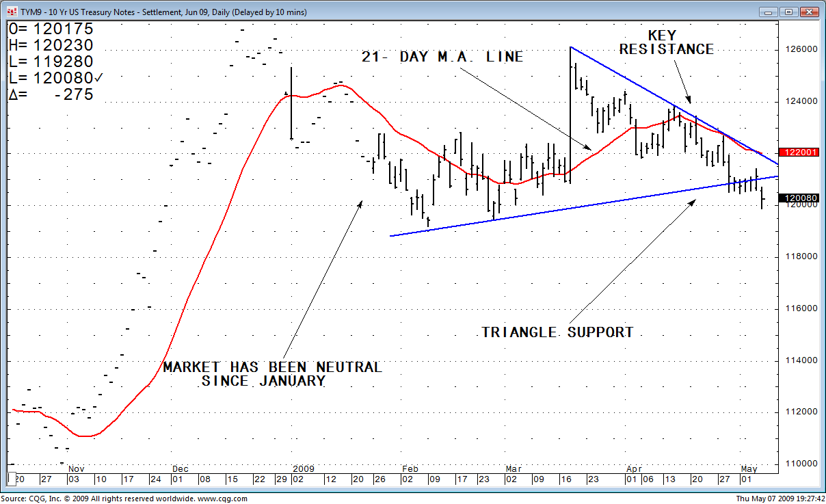Click the Low value L= 119280

(51, 62)
